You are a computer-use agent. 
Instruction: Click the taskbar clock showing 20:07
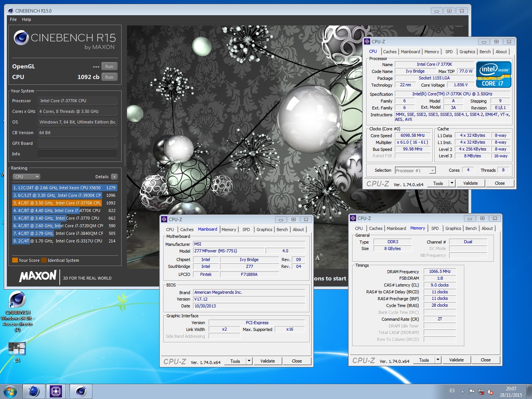pos(511,392)
